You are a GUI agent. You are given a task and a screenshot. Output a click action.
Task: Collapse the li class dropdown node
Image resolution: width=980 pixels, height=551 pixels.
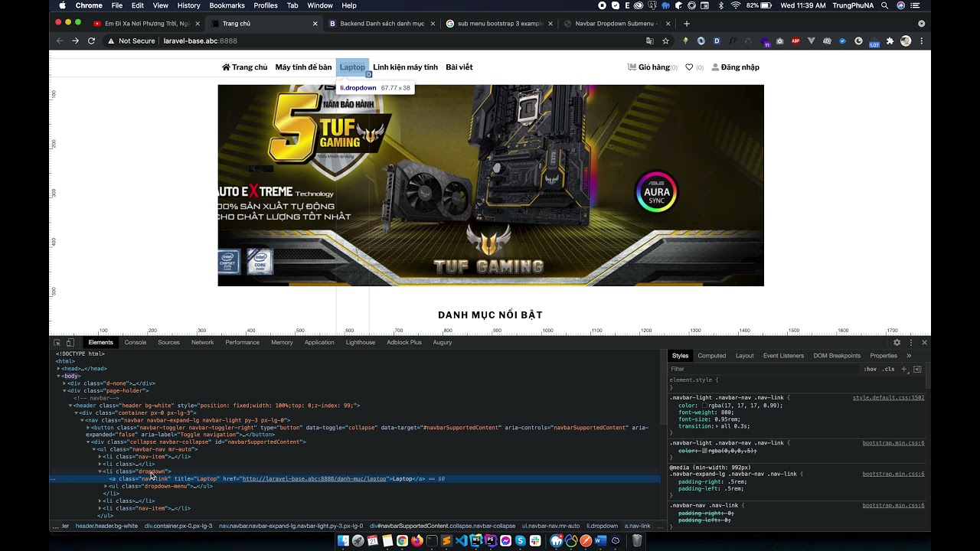click(100, 471)
